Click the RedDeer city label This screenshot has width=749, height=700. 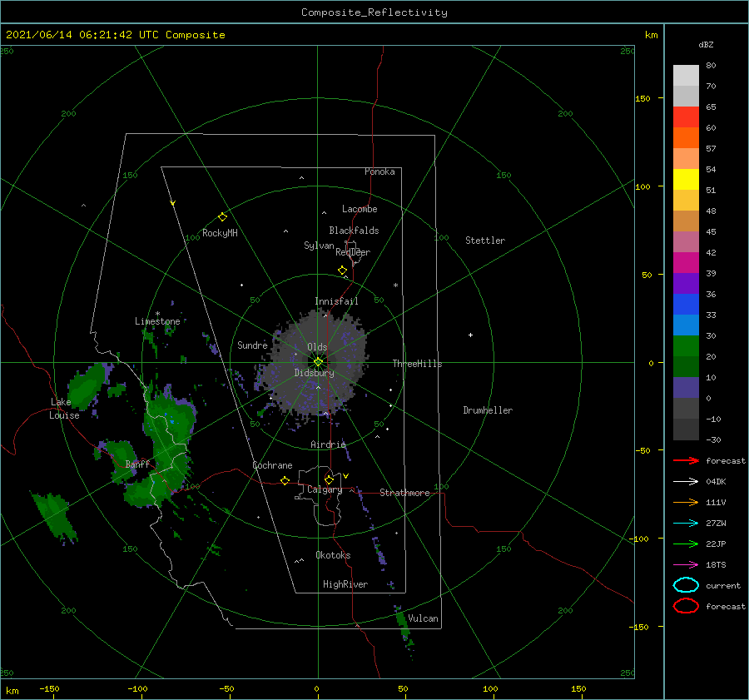[x=353, y=252]
